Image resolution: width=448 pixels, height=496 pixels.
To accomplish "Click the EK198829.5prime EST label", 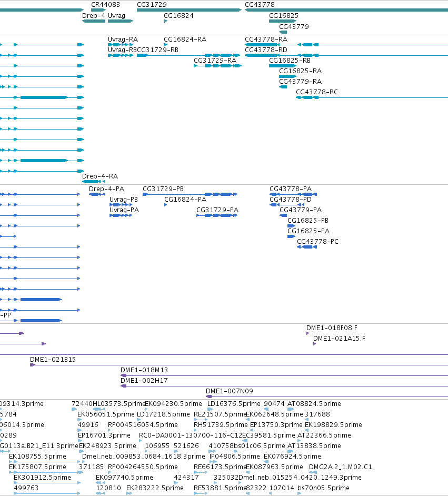I will coord(333,425).
